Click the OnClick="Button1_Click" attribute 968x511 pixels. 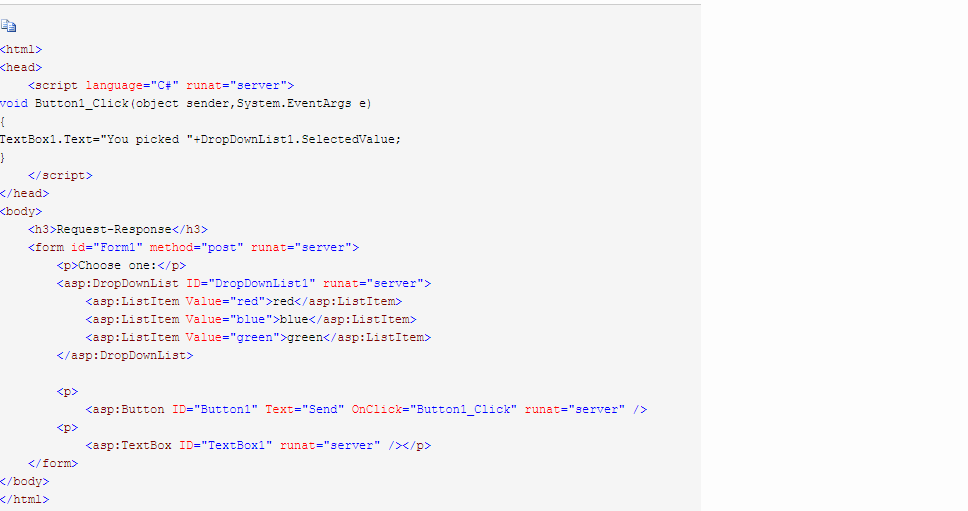click(x=434, y=410)
